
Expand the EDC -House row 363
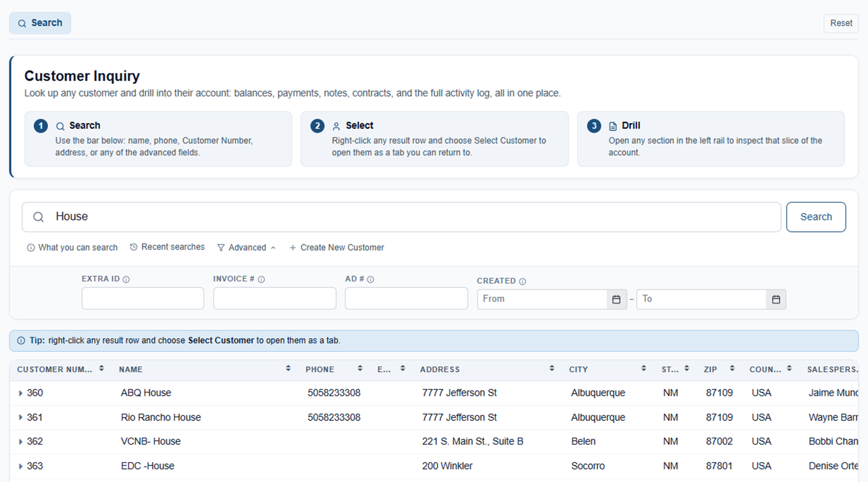pos(21,466)
